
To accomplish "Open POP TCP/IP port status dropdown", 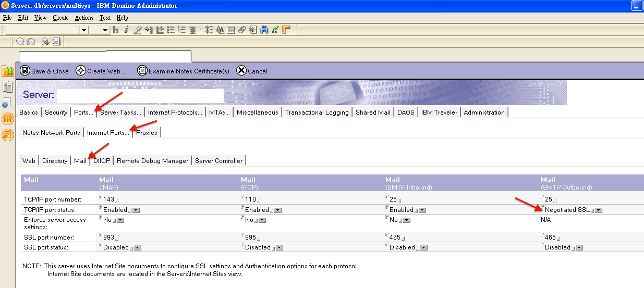I will point(278,210).
